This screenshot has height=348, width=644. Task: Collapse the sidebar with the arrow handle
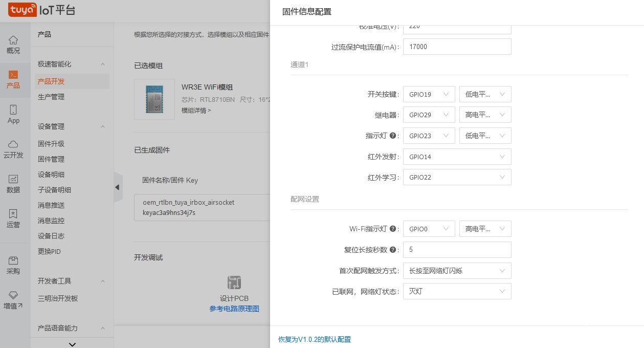click(x=118, y=187)
